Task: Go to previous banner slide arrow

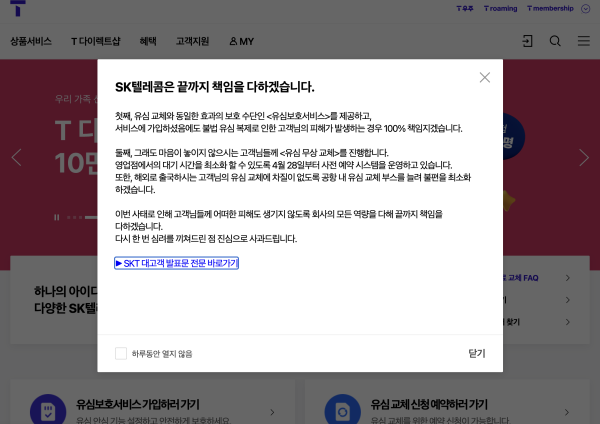Action: coord(16,157)
